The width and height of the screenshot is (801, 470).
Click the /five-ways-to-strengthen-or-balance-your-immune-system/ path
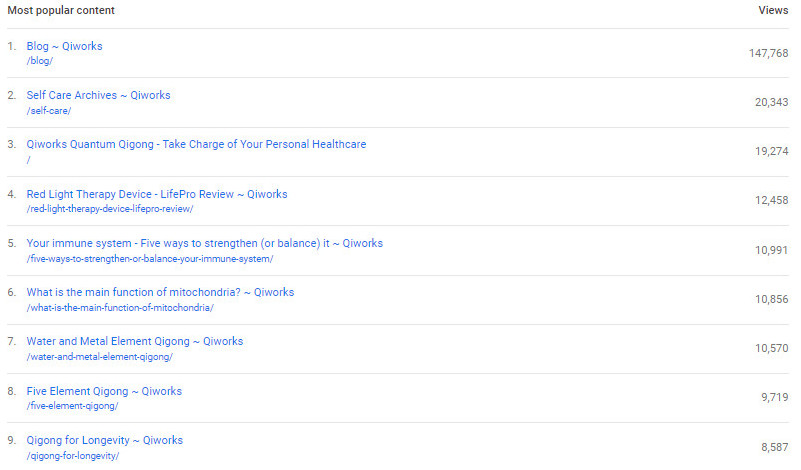click(x=149, y=259)
